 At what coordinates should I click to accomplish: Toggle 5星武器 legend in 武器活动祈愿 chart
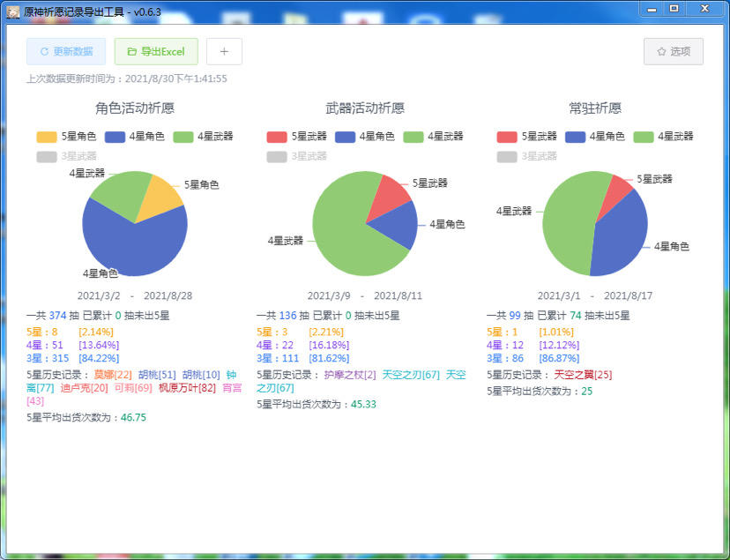pos(296,137)
